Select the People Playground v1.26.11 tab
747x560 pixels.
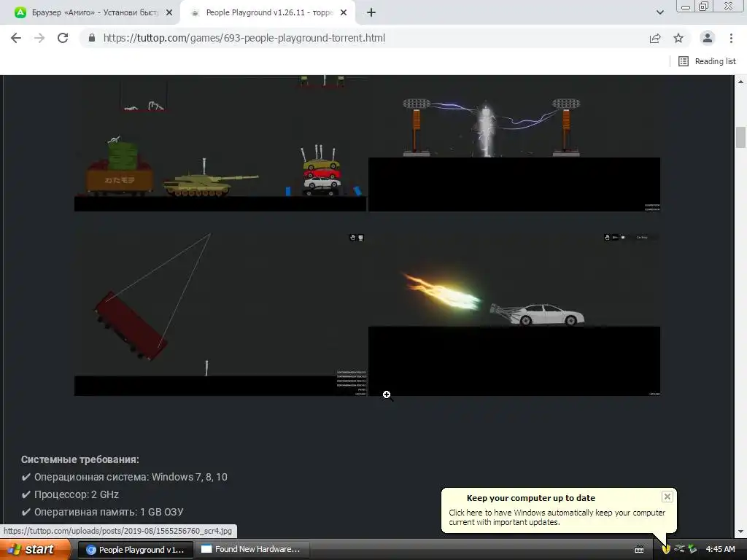click(x=269, y=12)
